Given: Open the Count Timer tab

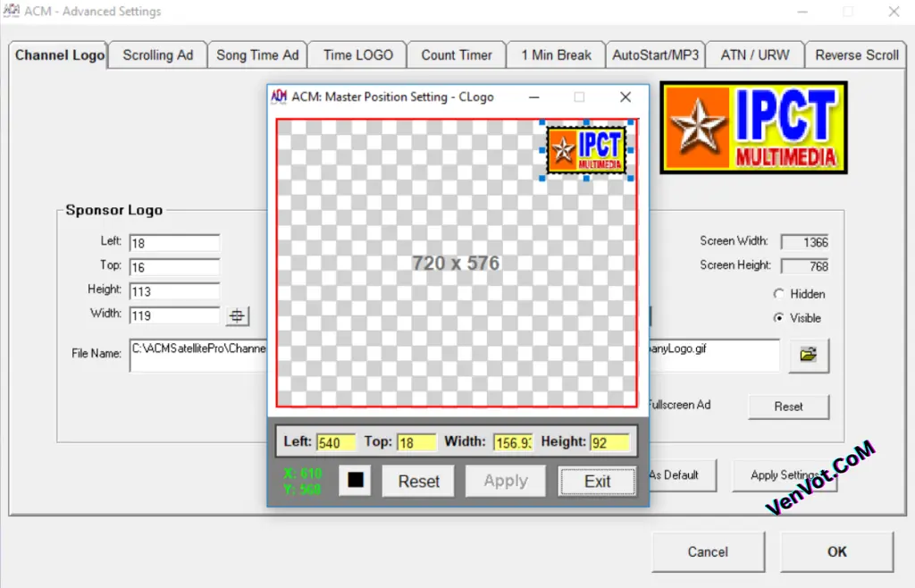Looking at the screenshot, I should 456,55.
